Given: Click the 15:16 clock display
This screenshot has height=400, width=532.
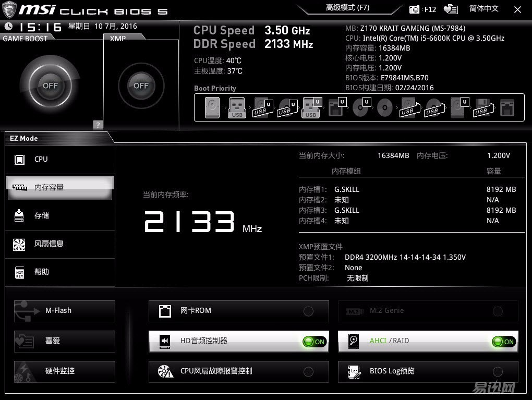Looking at the screenshot, I should [40, 27].
